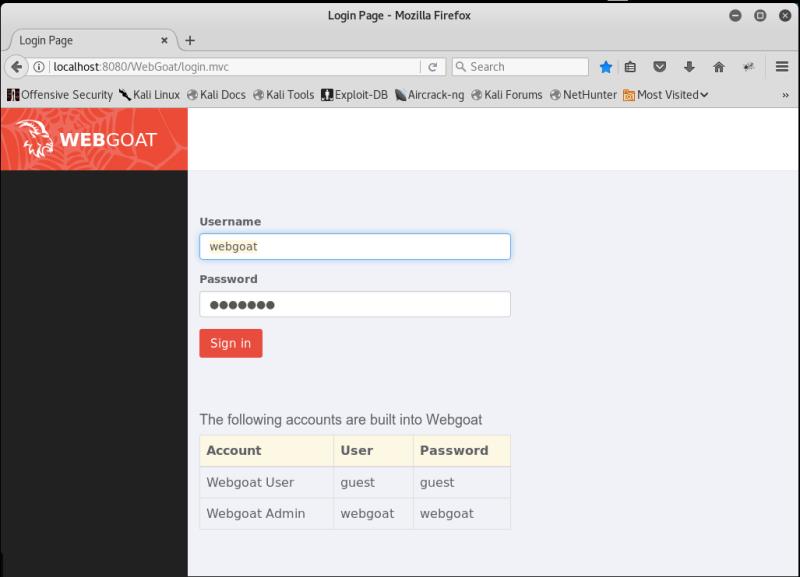The width and height of the screenshot is (800, 577).
Task: Click guest in the User column
Action: [357, 483]
